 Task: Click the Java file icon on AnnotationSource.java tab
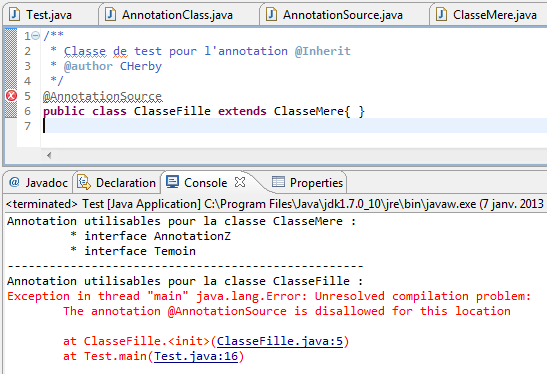[x=271, y=15]
